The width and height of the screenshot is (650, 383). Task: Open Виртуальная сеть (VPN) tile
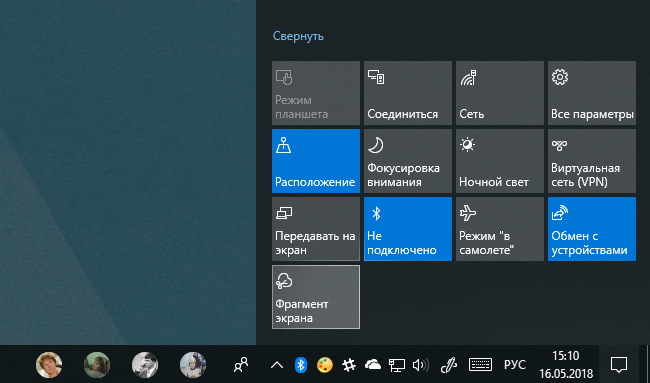pyautogui.click(x=592, y=161)
